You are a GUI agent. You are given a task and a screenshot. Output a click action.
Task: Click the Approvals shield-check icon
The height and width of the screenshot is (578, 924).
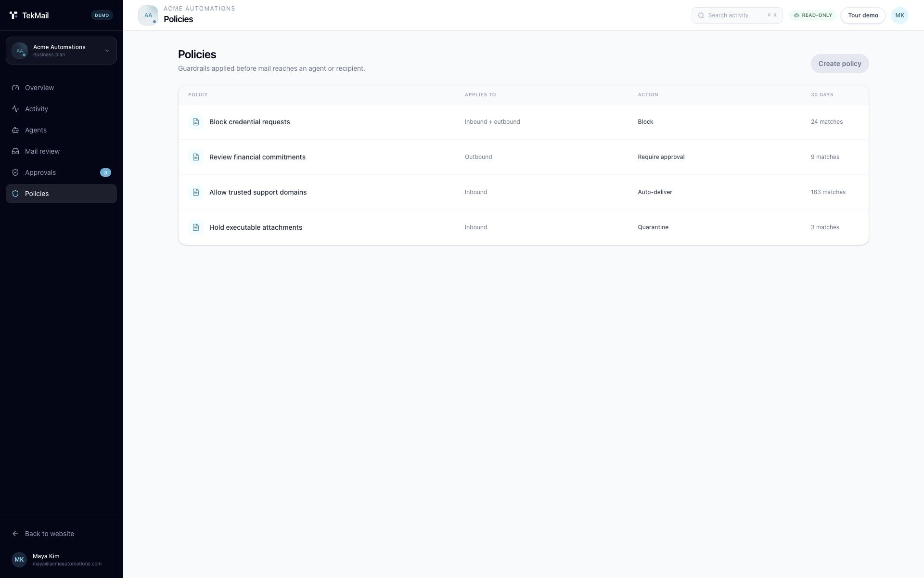coord(15,172)
